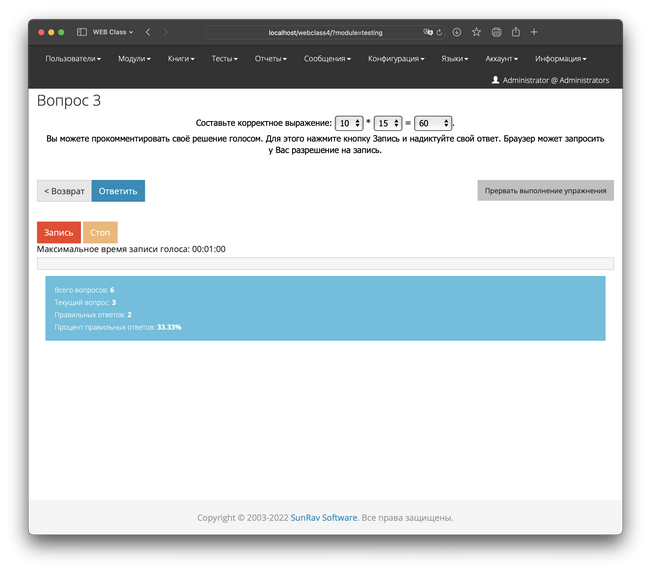Open the Конфигурация dropdown menu
The height and width of the screenshot is (572, 651).
[396, 59]
